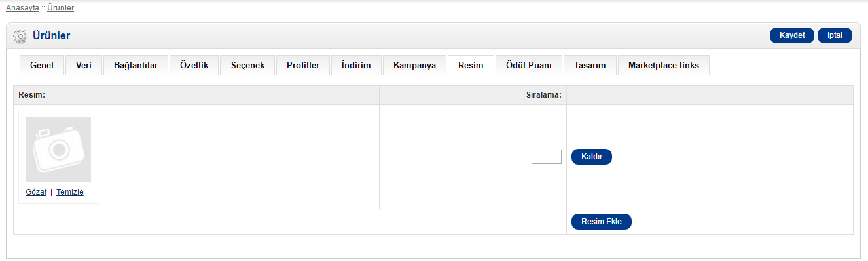Click the active Resim tab
The height and width of the screenshot is (261, 868).
pyautogui.click(x=471, y=65)
